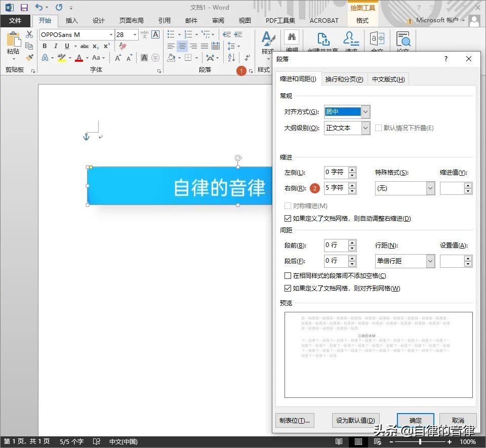The height and width of the screenshot is (448, 486).
Task: Open the 插入 ribbon tab
Action: click(x=71, y=21)
